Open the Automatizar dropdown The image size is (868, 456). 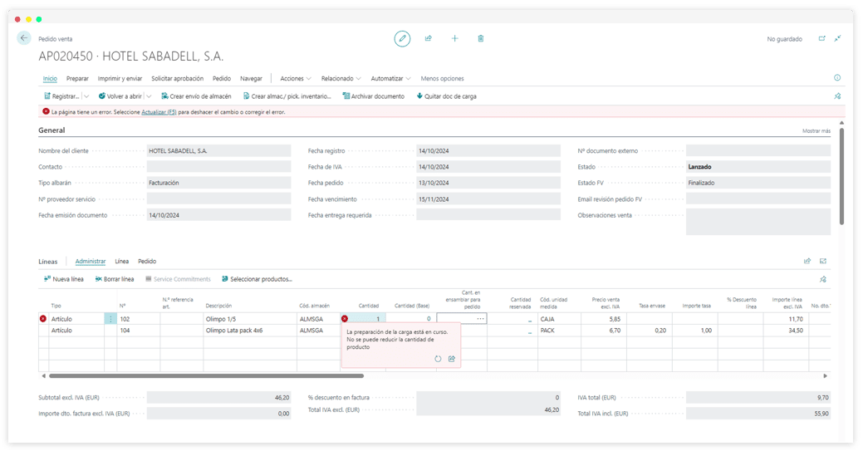390,78
